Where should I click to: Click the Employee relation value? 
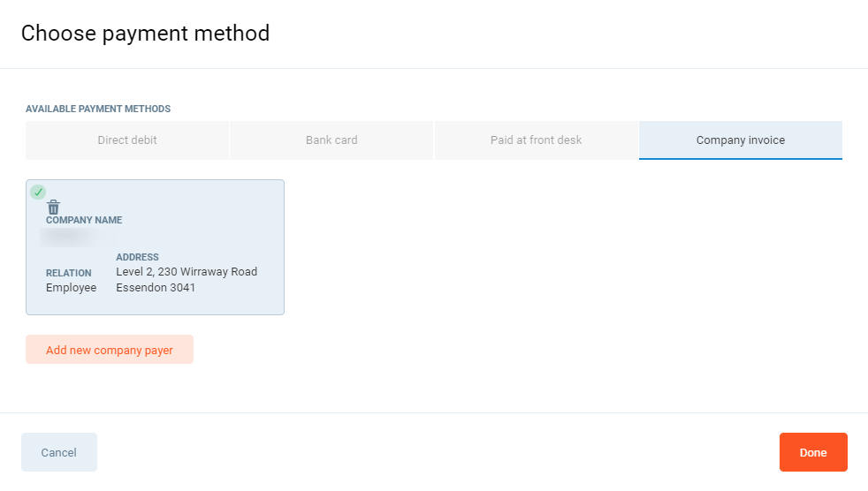[71, 288]
